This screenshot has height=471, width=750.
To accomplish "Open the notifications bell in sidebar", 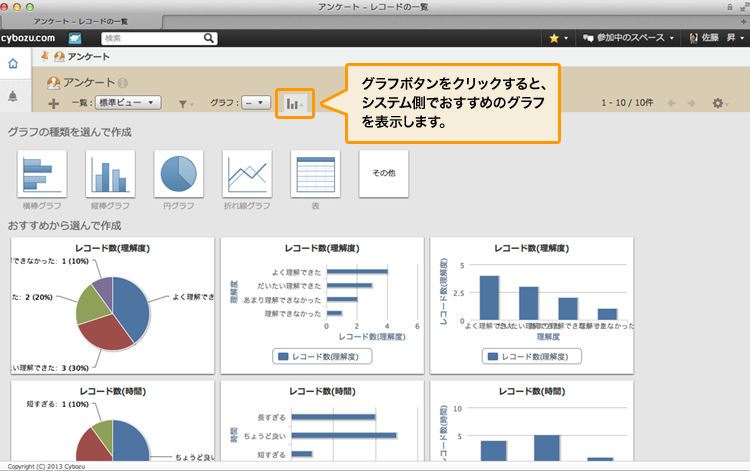I will pos(13,96).
